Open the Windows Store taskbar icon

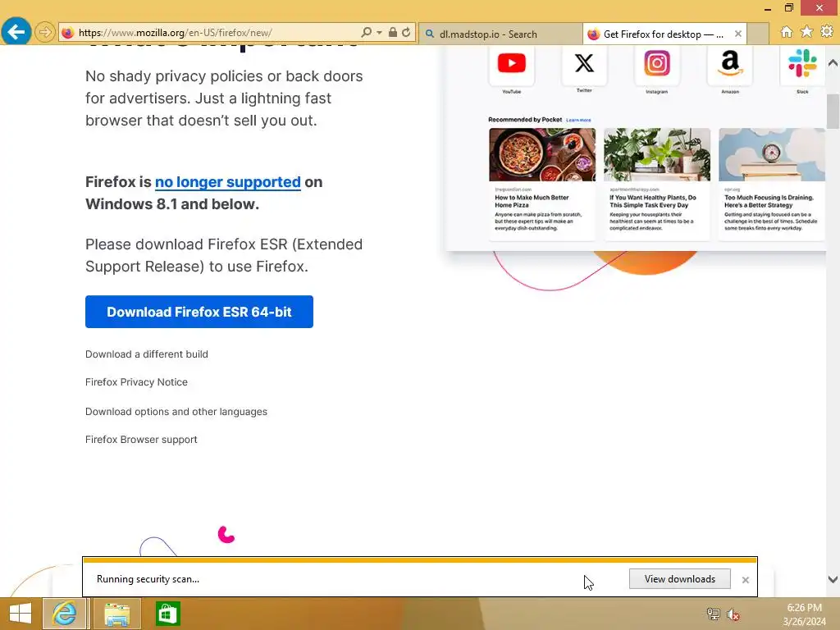tap(167, 614)
